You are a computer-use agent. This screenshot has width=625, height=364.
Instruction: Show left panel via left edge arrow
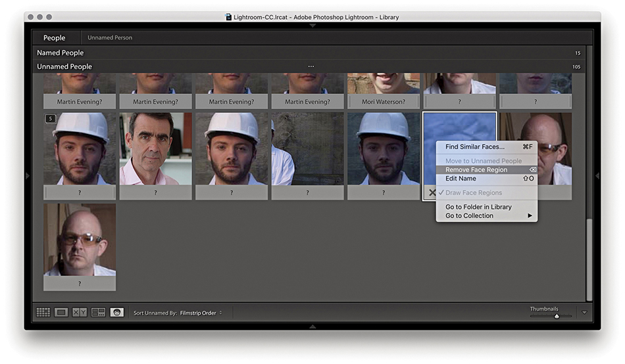(x=27, y=175)
